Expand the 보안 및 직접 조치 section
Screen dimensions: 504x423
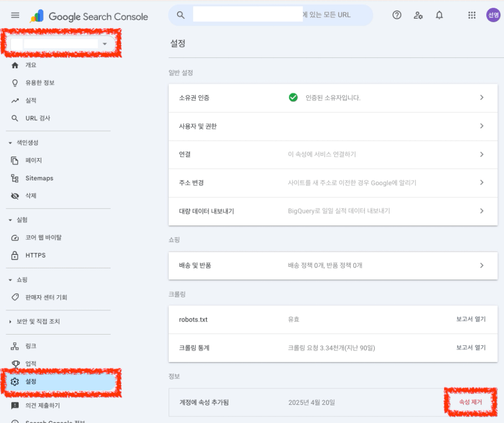(x=10, y=322)
